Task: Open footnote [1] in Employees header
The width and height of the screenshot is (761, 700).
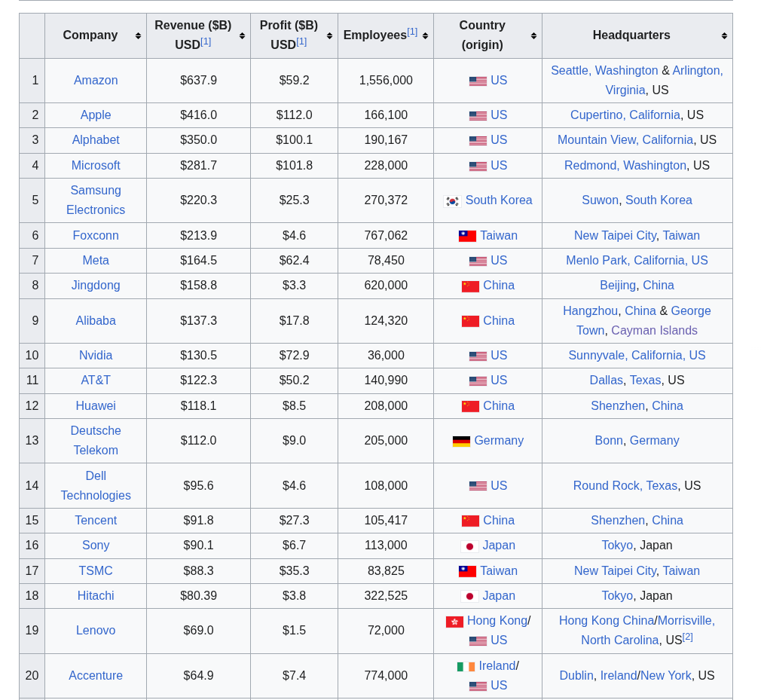Action: point(412,32)
